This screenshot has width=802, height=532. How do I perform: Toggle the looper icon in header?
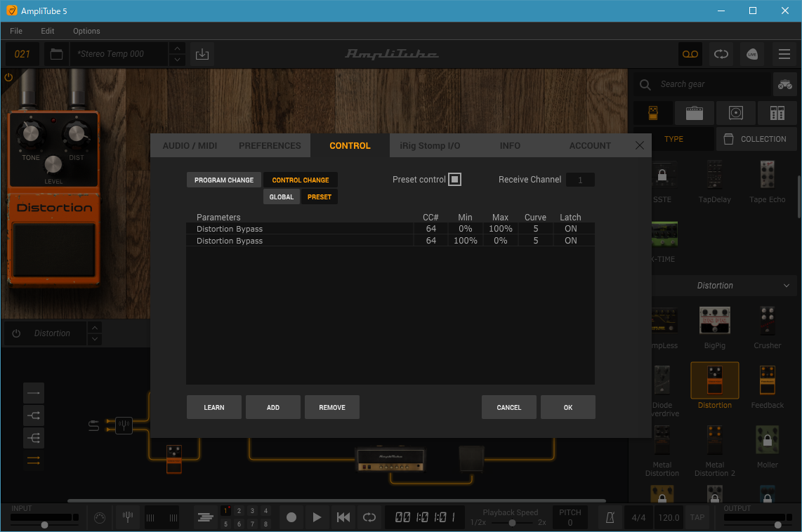click(x=721, y=54)
